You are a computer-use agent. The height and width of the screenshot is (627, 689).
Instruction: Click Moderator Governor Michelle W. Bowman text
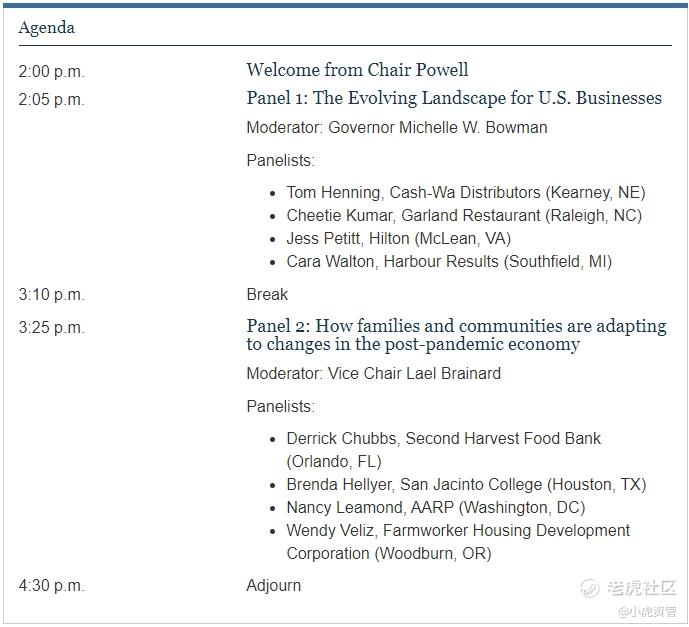397,127
